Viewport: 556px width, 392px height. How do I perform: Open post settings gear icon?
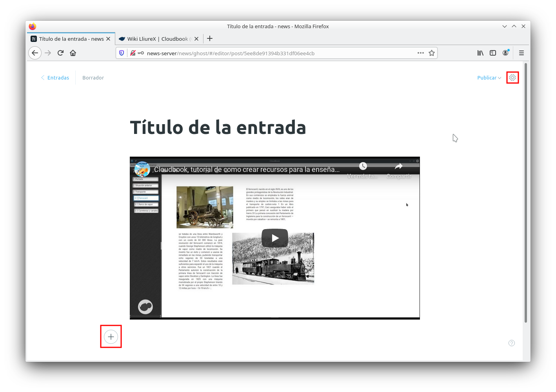pyautogui.click(x=512, y=78)
